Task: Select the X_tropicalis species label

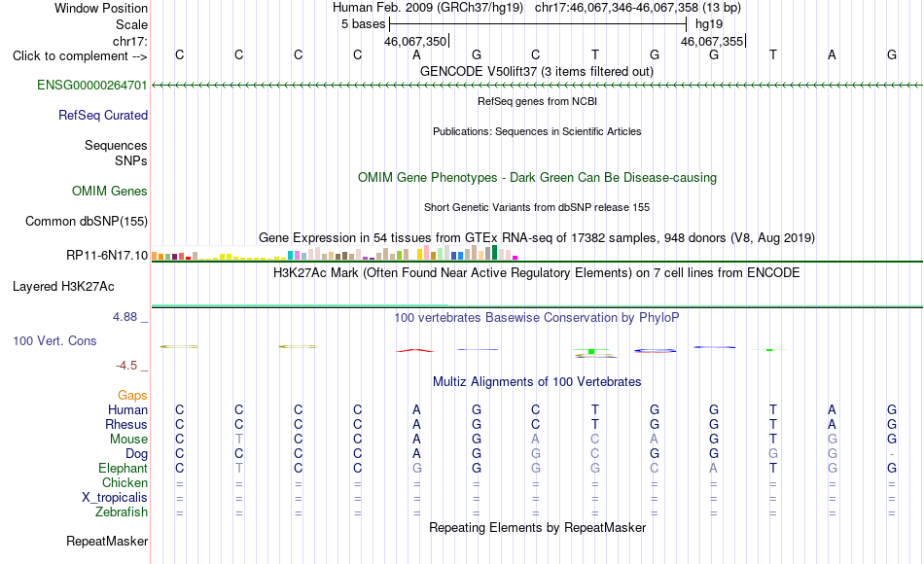Action: pyautogui.click(x=115, y=498)
